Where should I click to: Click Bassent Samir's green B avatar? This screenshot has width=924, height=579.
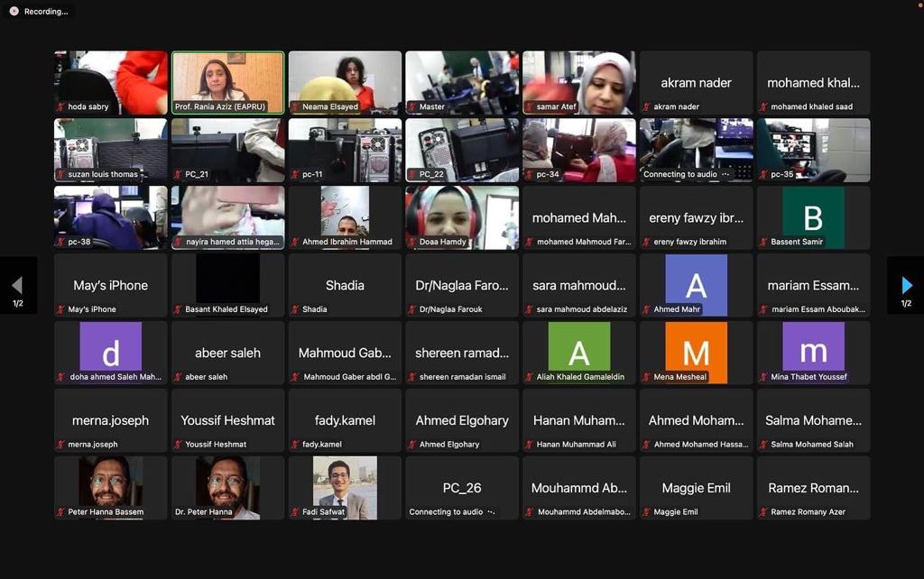pos(813,217)
